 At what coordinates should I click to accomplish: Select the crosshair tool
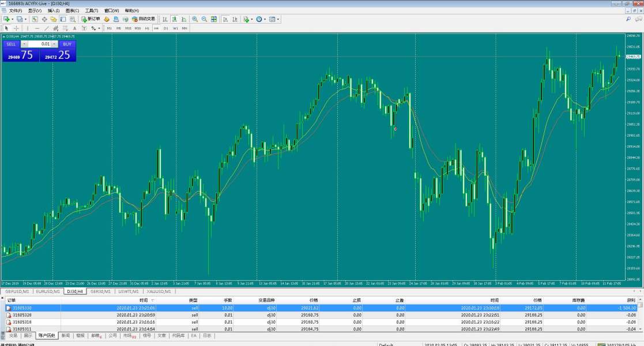(x=16, y=28)
